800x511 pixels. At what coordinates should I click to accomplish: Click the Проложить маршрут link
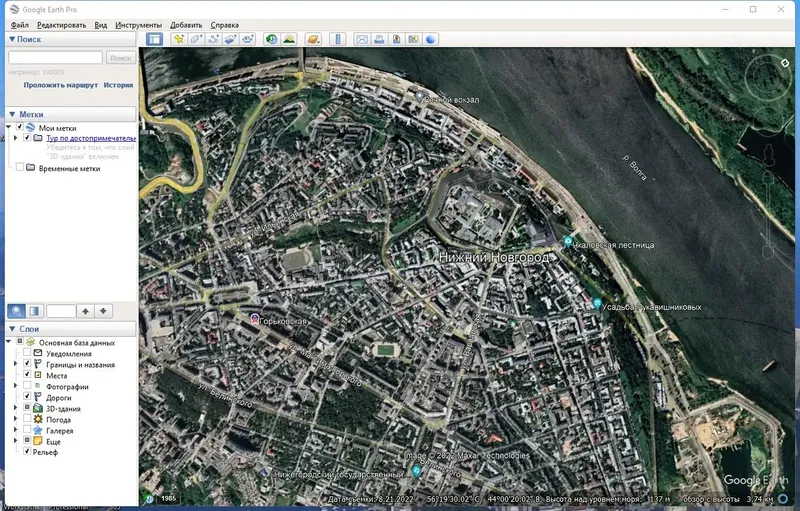click(60, 85)
